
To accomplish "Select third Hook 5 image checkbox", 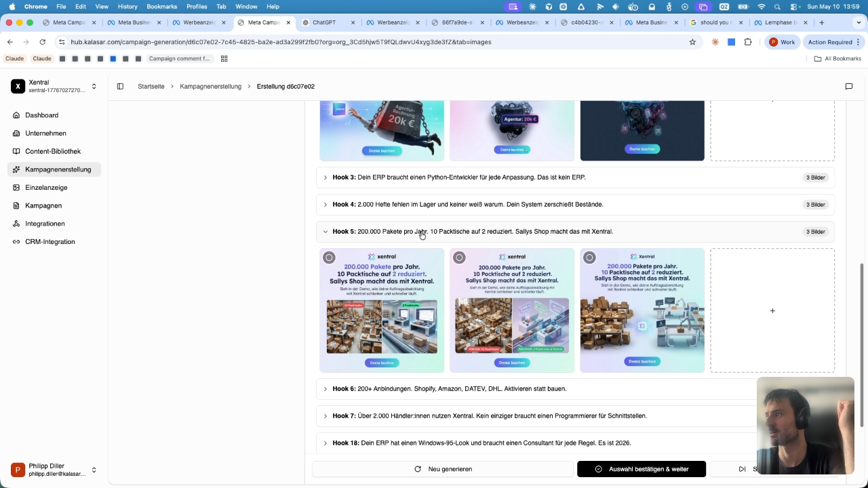I will click(589, 258).
